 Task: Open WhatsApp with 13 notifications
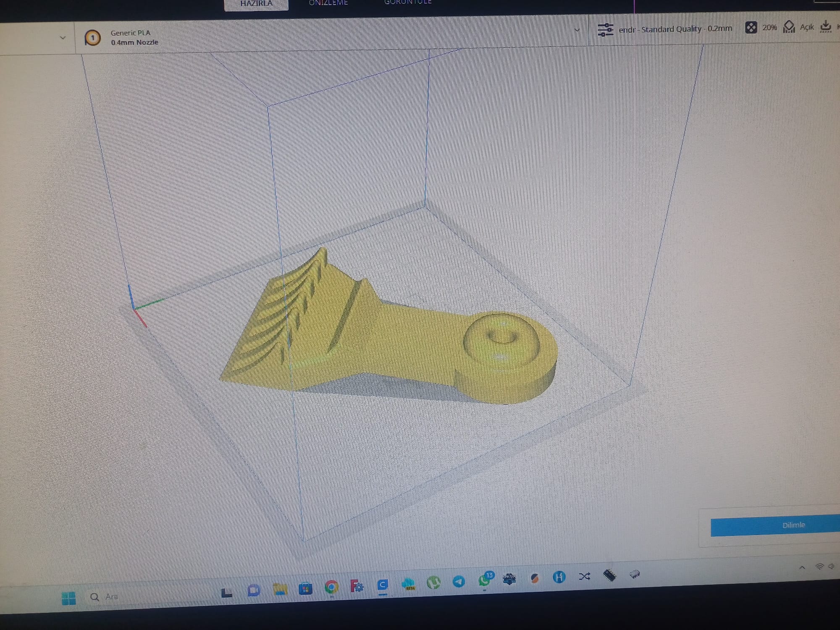(x=484, y=580)
